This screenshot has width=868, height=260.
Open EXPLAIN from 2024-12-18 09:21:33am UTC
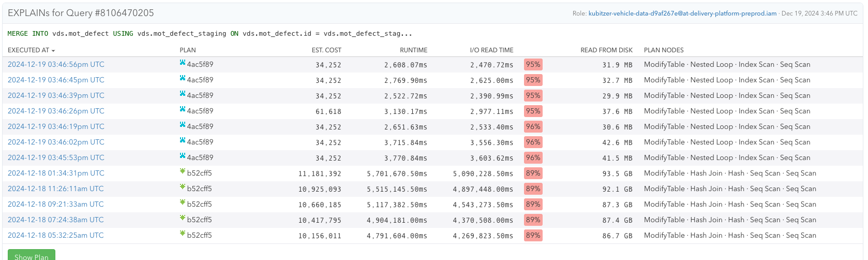coord(55,204)
